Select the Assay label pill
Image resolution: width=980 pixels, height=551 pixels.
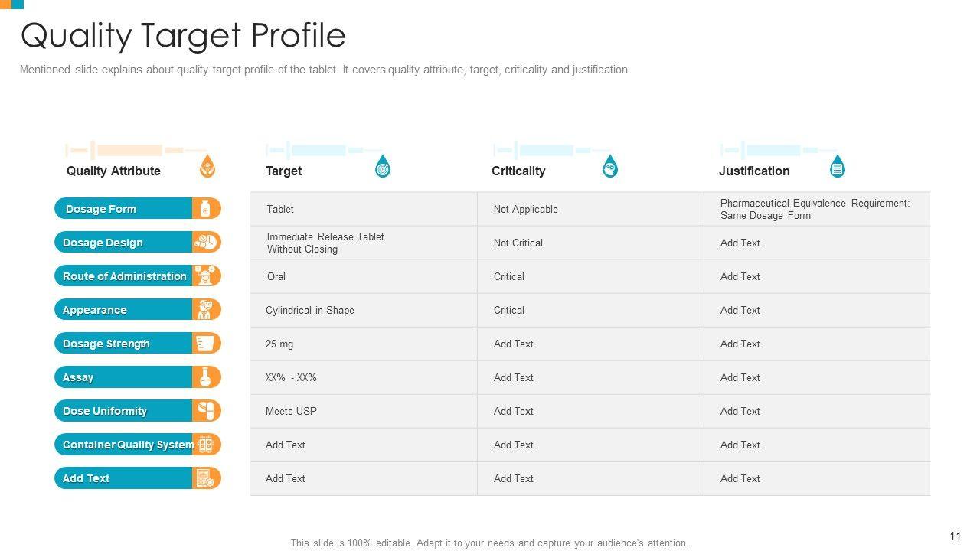pos(122,377)
